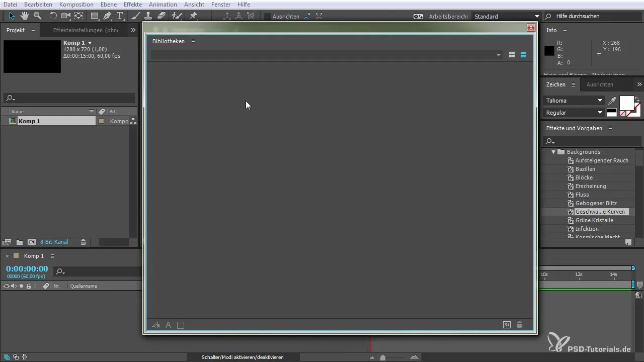Screen dimensions: 644x362
Task: Click the 8-Bit-Kanal color depth button
Action: [x=54, y=242]
